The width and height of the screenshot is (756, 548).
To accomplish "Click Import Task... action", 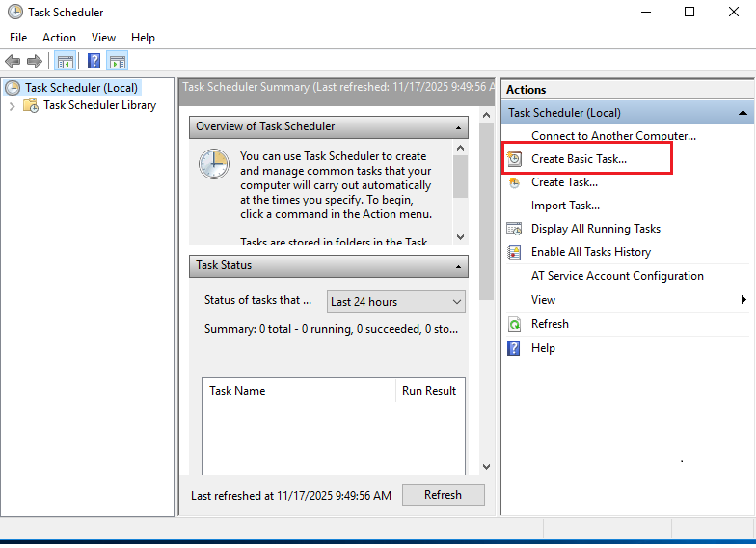I will click(x=565, y=205).
